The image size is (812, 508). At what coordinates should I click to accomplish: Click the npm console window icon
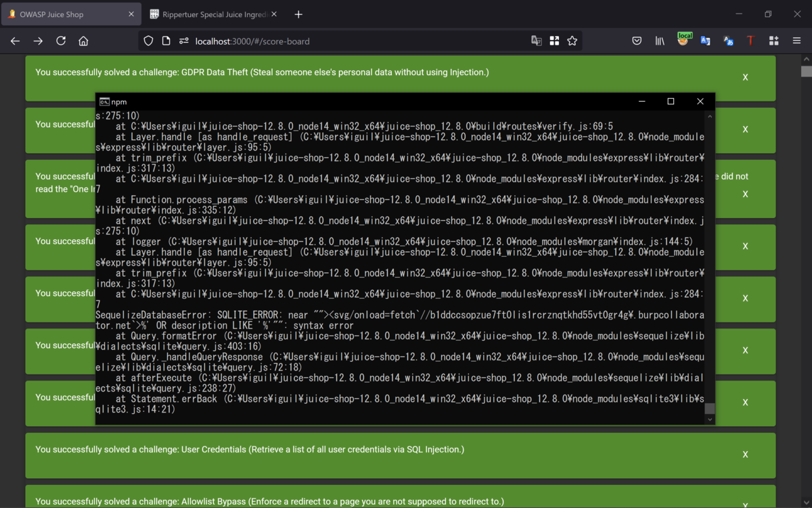104,102
